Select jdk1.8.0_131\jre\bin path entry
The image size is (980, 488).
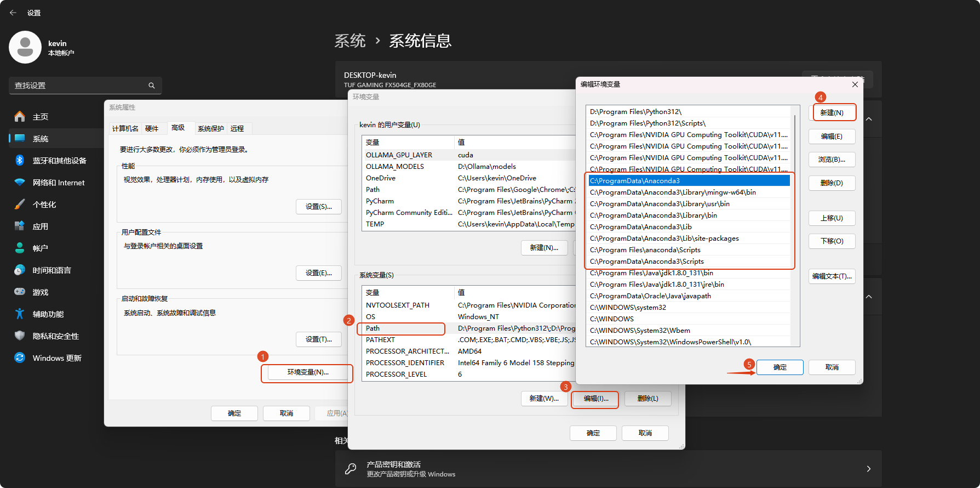pyautogui.click(x=689, y=285)
